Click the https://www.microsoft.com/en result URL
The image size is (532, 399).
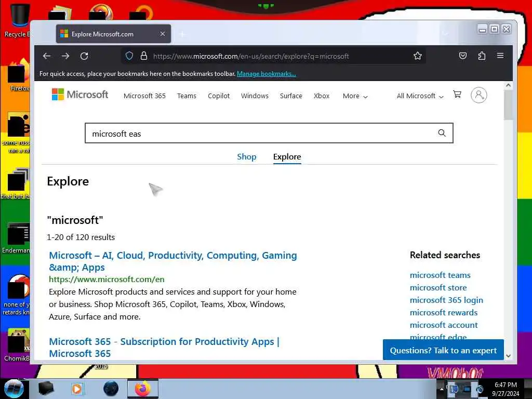107,279
